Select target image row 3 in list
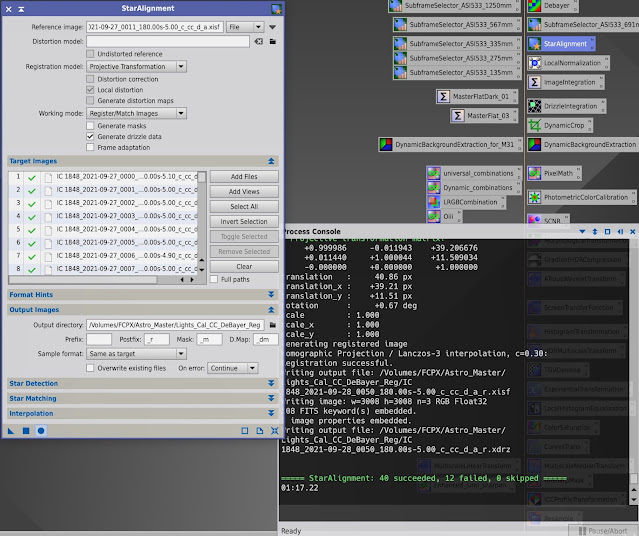 [x=103, y=203]
